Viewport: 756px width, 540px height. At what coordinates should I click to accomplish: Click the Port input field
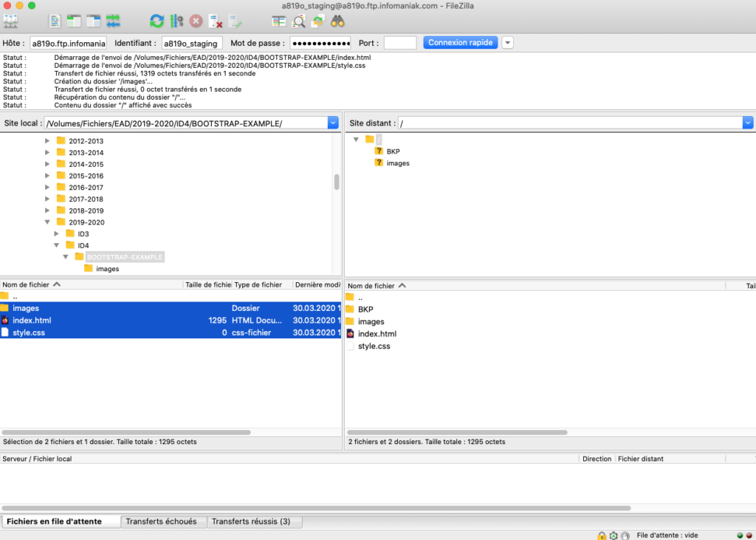click(x=399, y=43)
